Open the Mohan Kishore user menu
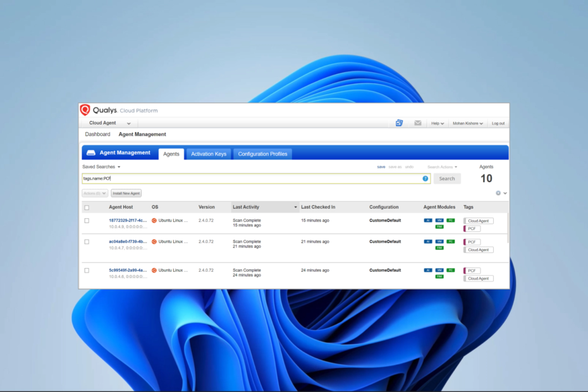 pyautogui.click(x=468, y=123)
